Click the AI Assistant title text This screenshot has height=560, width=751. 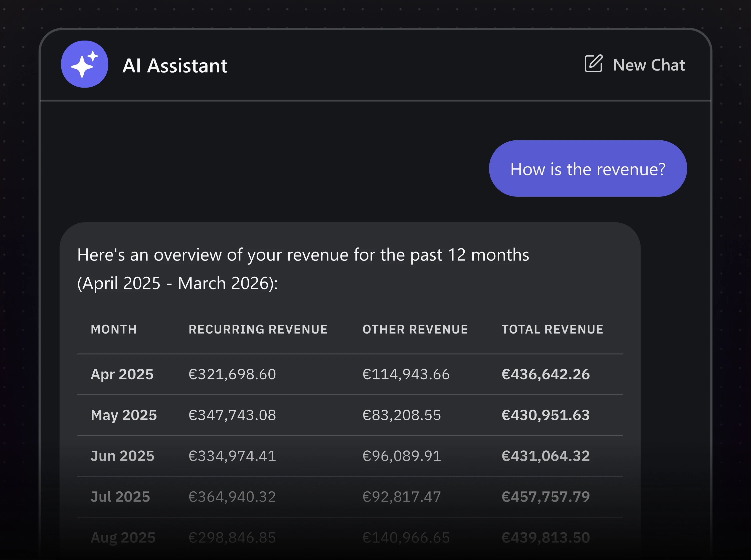tap(175, 65)
